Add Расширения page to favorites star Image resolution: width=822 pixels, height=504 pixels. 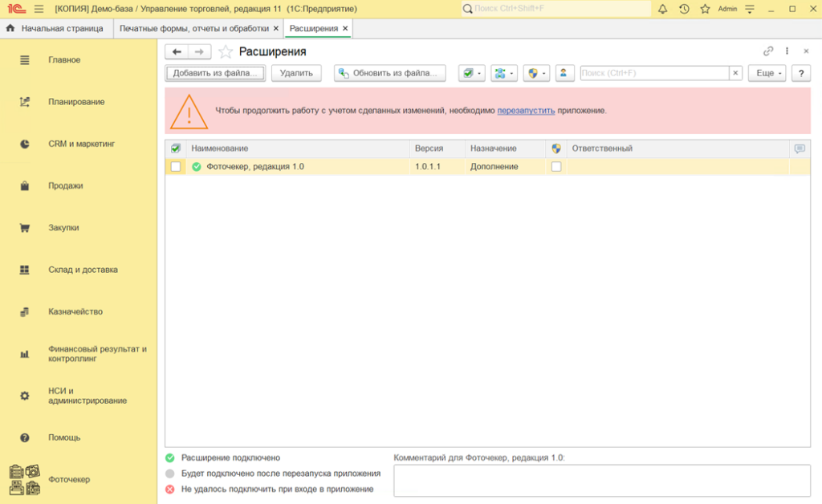point(226,51)
